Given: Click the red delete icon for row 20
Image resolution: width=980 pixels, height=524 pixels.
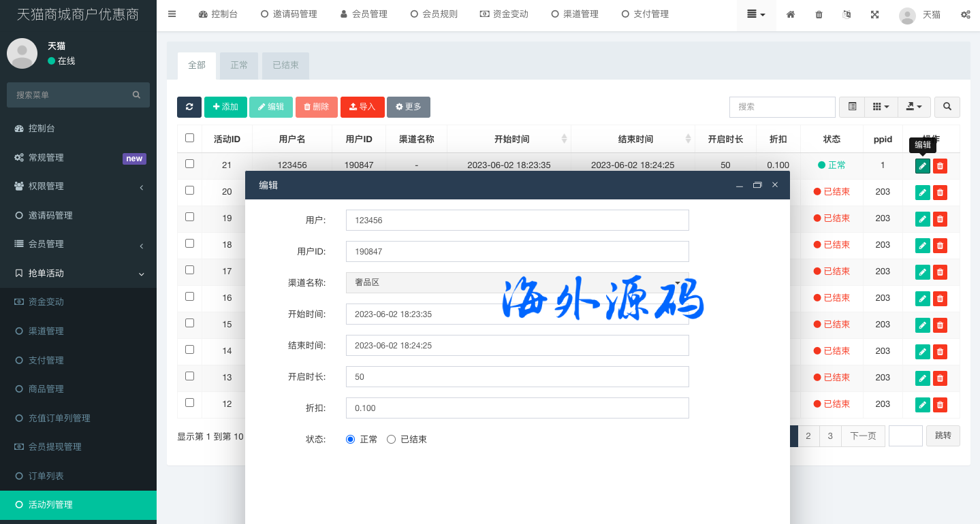Looking at the screenshot, I should (940, 193).
